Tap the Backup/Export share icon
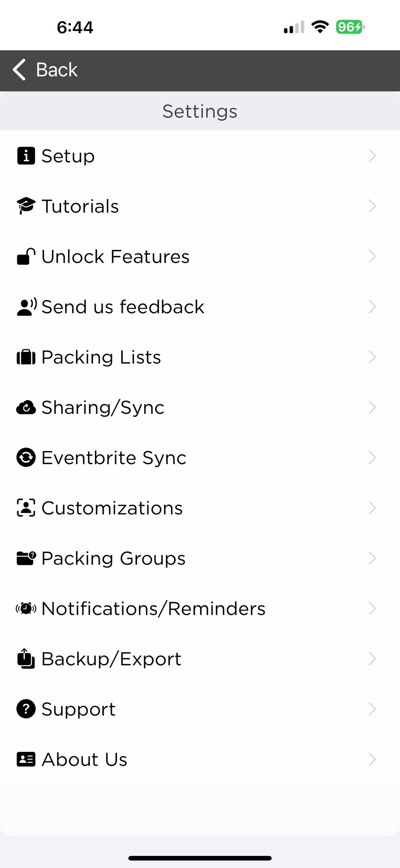The image size is (400, 868). [26, 658]
